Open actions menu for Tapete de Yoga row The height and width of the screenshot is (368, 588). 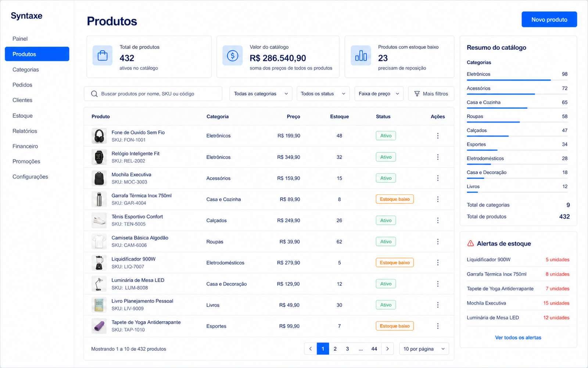tap(437, 326)
